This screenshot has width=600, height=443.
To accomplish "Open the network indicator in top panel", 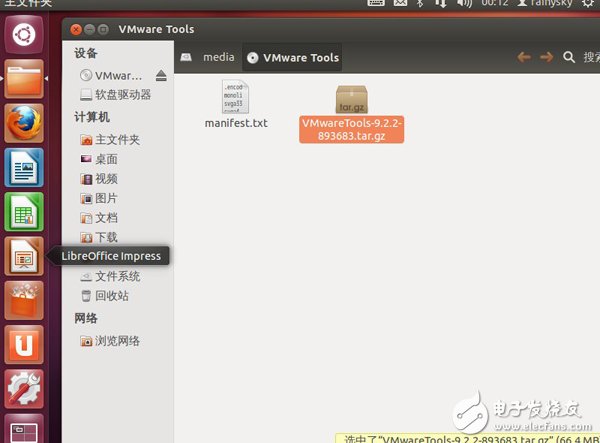I will (x=440, y=3).
